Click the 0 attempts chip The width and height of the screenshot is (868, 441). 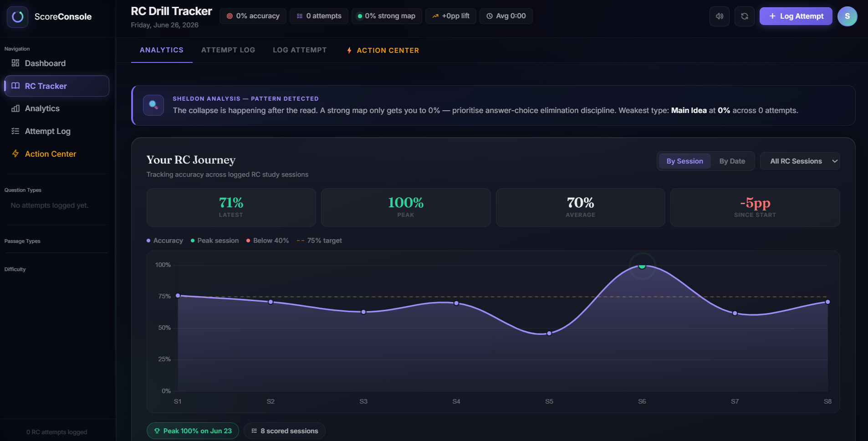pos(319,16)
